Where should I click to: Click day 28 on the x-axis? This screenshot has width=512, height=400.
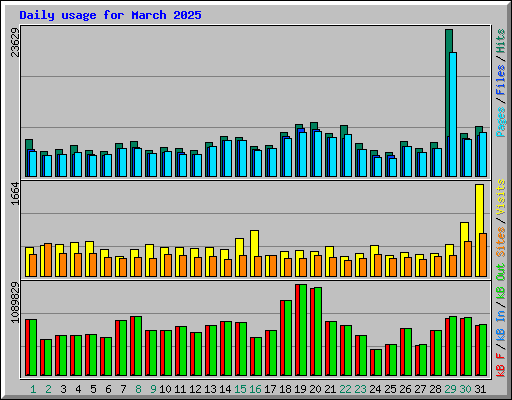[435, 389]
